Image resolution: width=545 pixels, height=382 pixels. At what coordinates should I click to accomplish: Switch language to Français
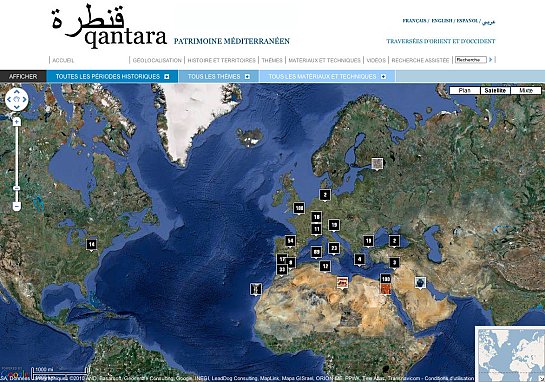click(414, 21)
